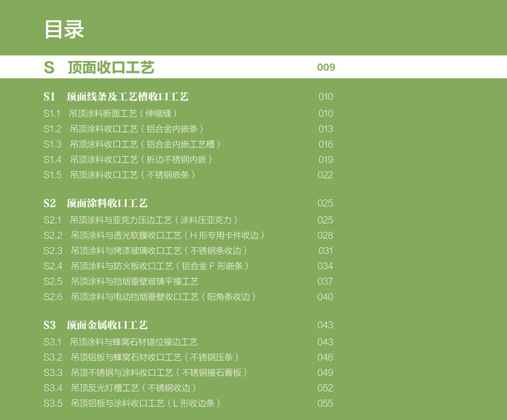Click page number 031
This screenshot has height=420, width=507.
click(x=326, y=251)
